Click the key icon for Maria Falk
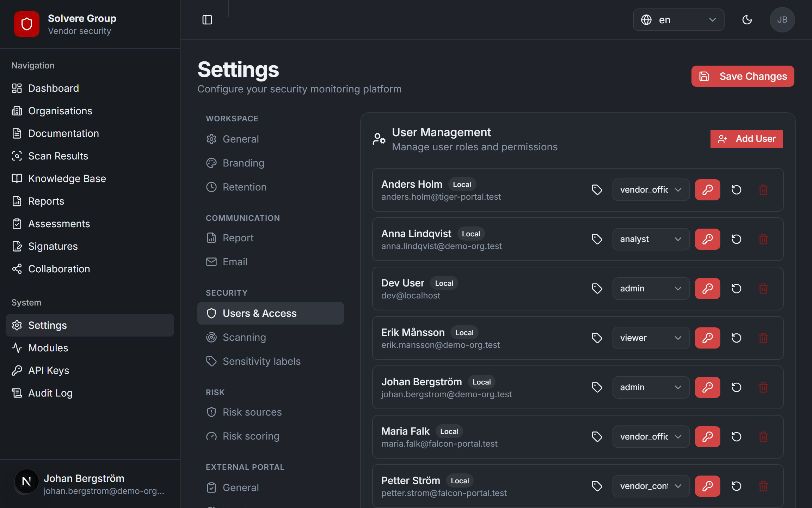This screenshot has height=508, width=812. [707, 437]
